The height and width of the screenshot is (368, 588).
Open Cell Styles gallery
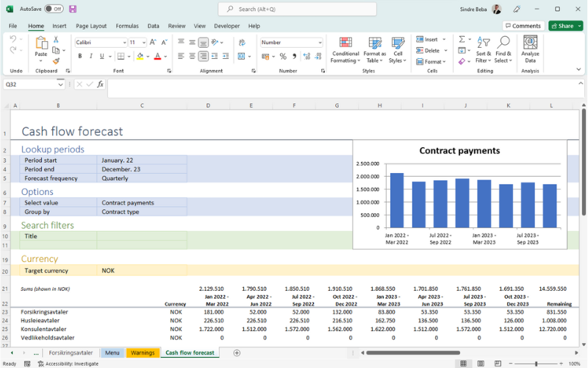(x=398, y=50)
